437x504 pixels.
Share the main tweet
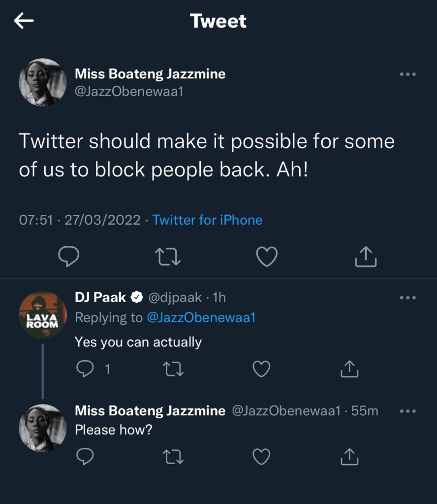tap(366, 257)
